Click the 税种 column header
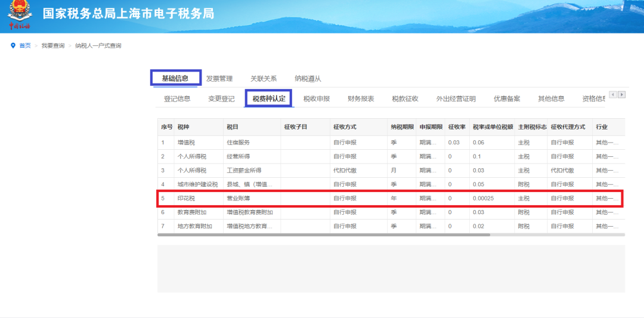The width and height of the screenshot is (644, 318). pos(183,127)
